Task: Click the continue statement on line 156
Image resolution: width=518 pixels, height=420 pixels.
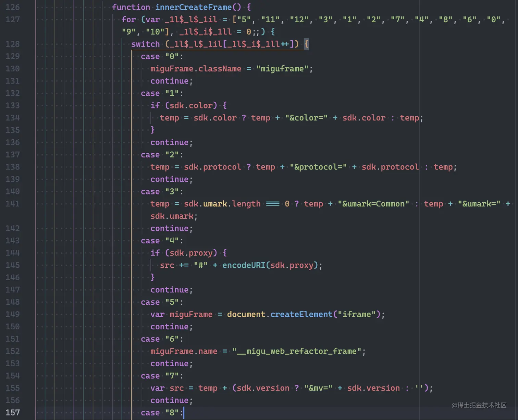Action: 172,400
